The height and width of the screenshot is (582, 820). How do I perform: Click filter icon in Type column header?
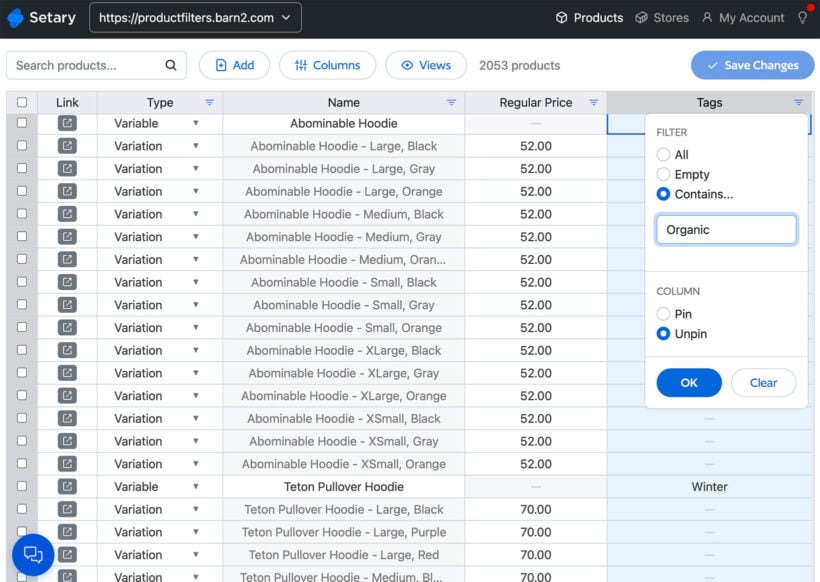pos(209,103)
